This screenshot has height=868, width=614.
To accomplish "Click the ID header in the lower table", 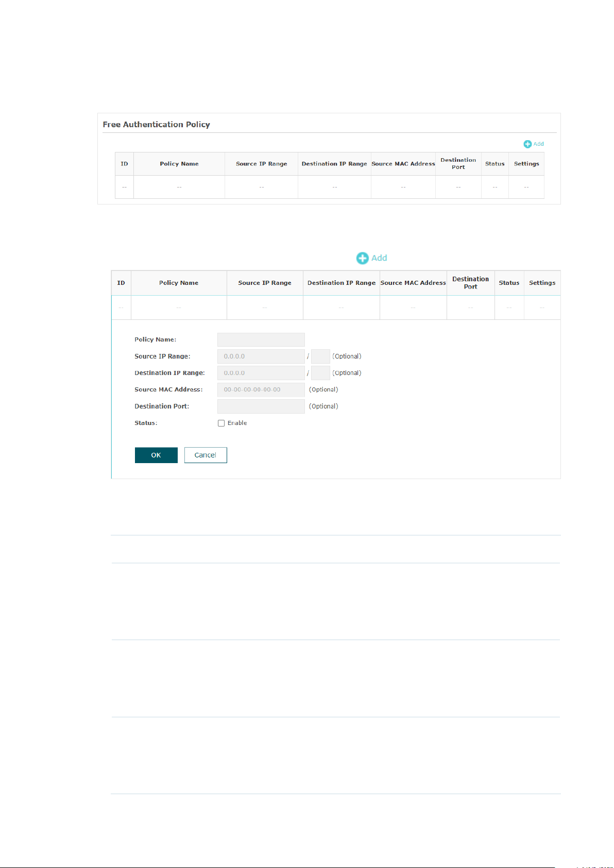I will pyautogui.click(x=121, y=283).
